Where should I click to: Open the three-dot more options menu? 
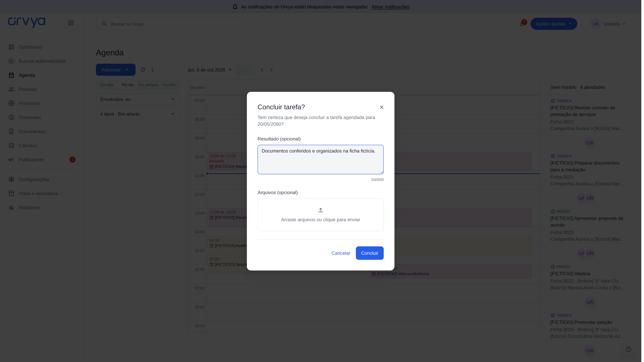pos(152,70)
